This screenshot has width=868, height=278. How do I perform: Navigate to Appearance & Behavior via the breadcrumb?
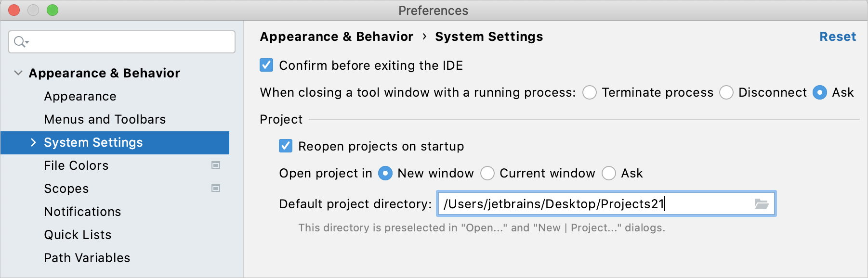[x=336, y=36]
